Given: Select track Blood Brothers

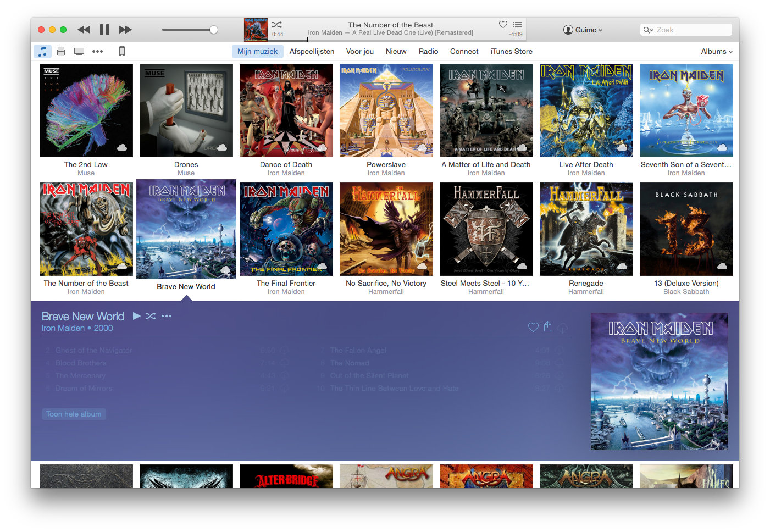Looking at the screenshot, I should pos(81,363).
